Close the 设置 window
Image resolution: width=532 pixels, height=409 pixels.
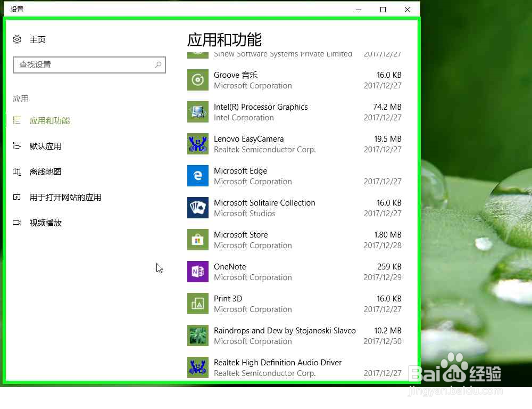click(x=408, y=10)
